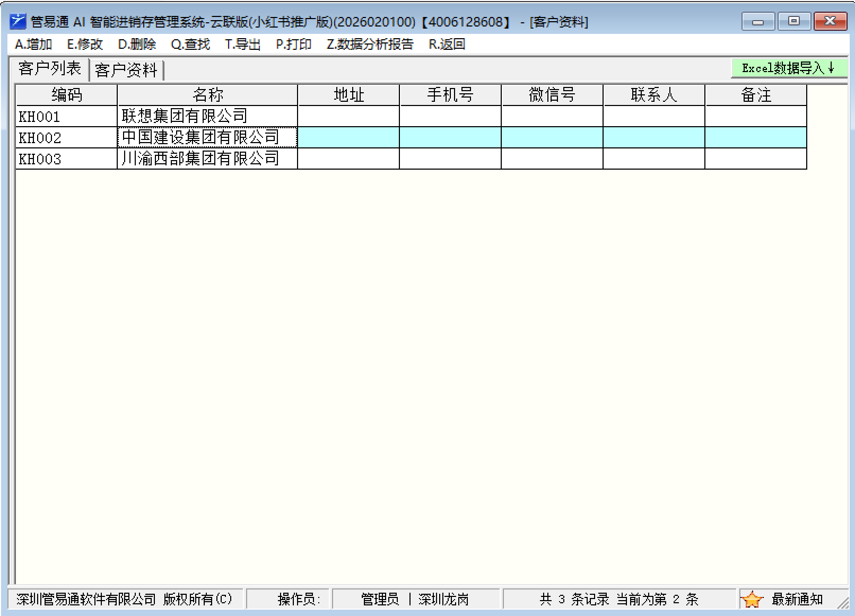Open 最新通知 in the status bar
This screenshot has width=855, height=616.
[x=797, y=600]
